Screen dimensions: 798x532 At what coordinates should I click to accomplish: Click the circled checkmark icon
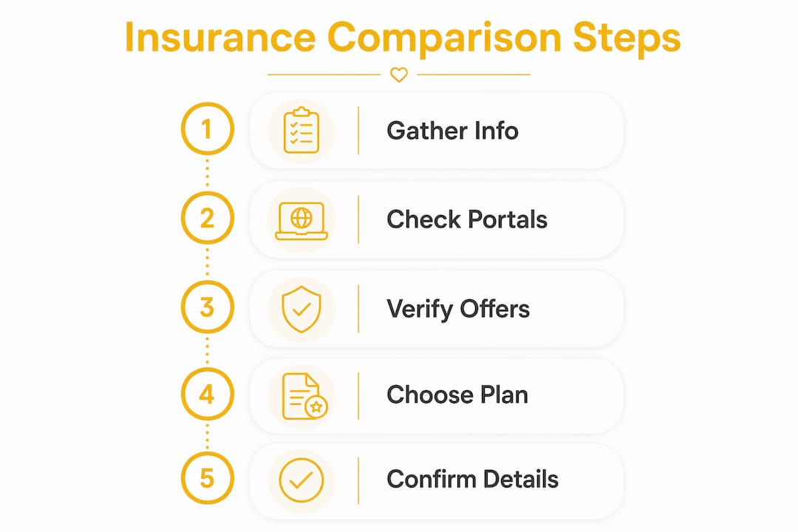pos(301,480)
